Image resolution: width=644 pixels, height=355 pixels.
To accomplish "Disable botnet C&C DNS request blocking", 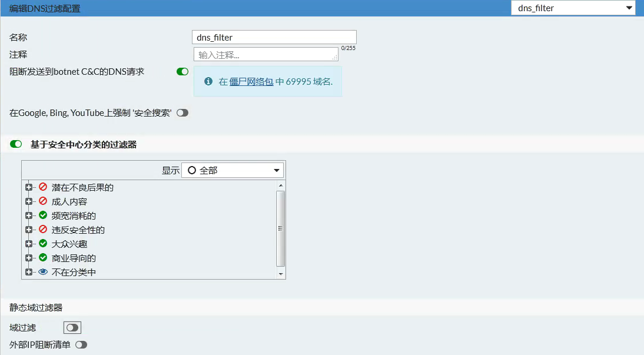I will (182, 72).
